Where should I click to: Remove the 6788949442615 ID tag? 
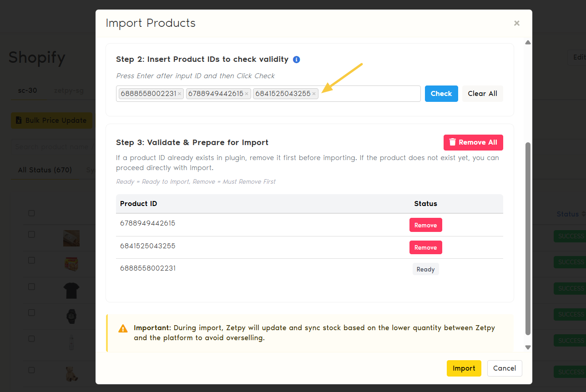[x=247, y=94]
